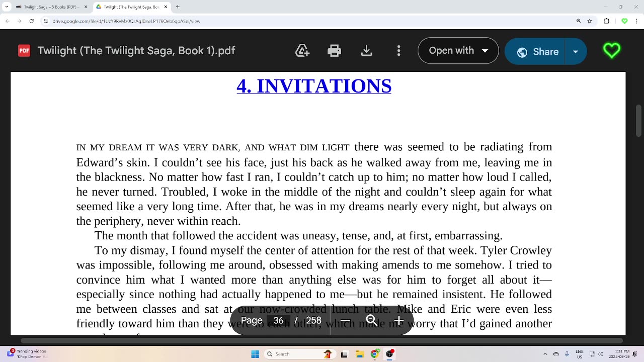Reload the current browser page

[x=32, y=21]
